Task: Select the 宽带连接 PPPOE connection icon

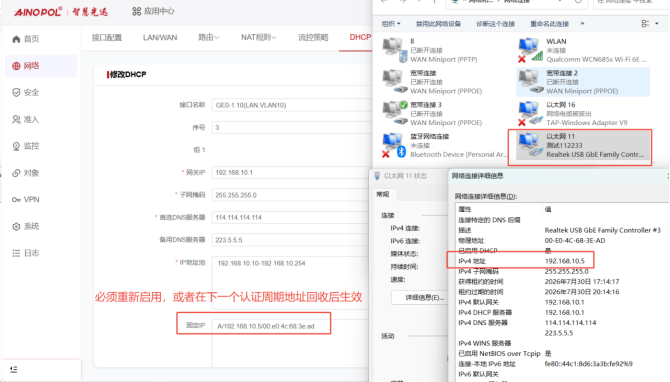Action: coord(394,82)
